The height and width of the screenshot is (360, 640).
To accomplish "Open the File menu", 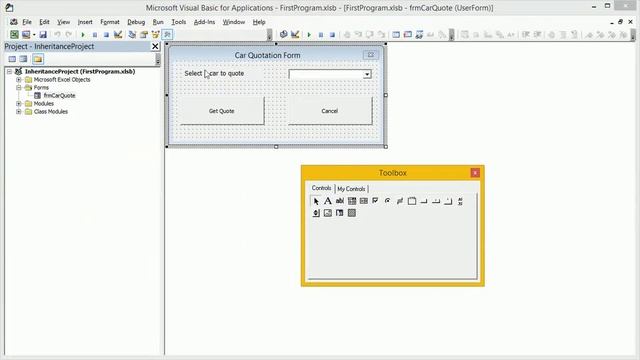I will point(27,22).
